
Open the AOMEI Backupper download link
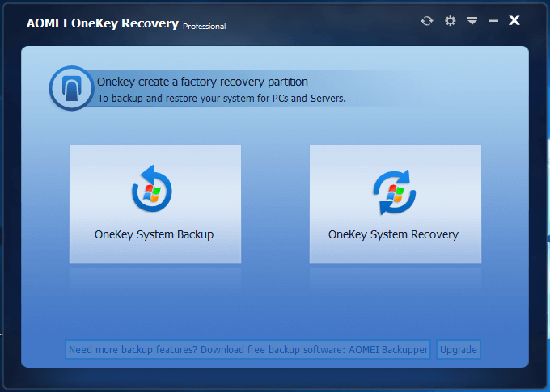[x=248, y=350]
